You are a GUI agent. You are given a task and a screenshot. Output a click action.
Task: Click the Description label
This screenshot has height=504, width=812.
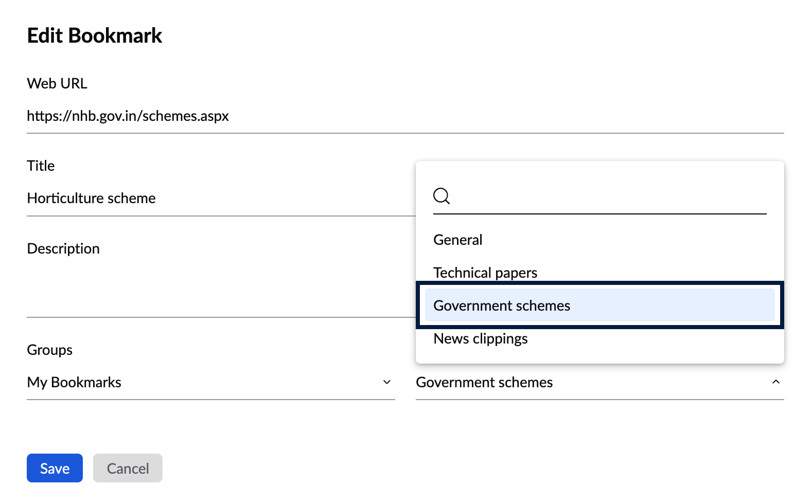[x=63, y=248]
